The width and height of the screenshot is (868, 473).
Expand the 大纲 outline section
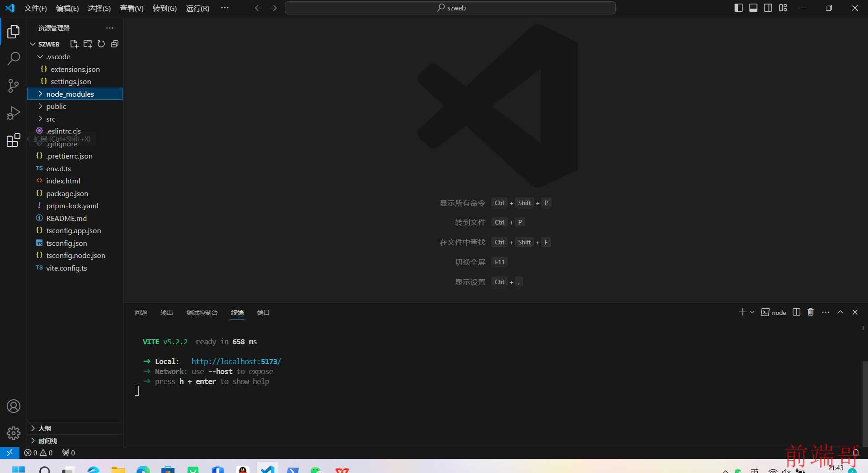pyautogui.click(x=75, y=428)
